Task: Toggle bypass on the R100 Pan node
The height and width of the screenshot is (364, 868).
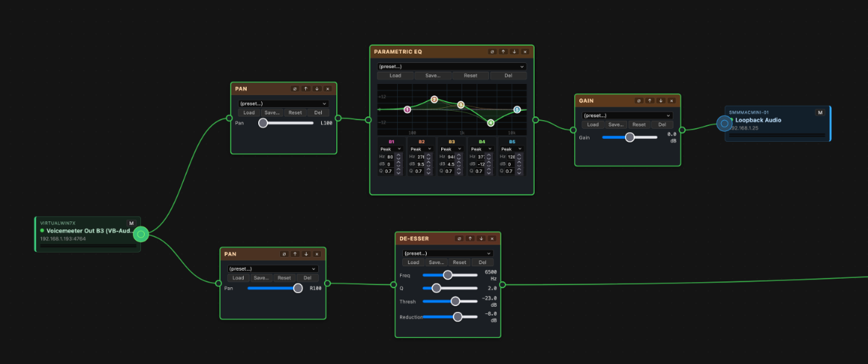Action: (284, 254)
